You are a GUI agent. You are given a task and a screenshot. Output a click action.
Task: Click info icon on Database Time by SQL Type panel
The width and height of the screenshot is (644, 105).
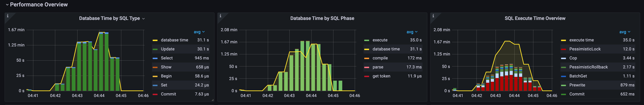click(8, 16)
